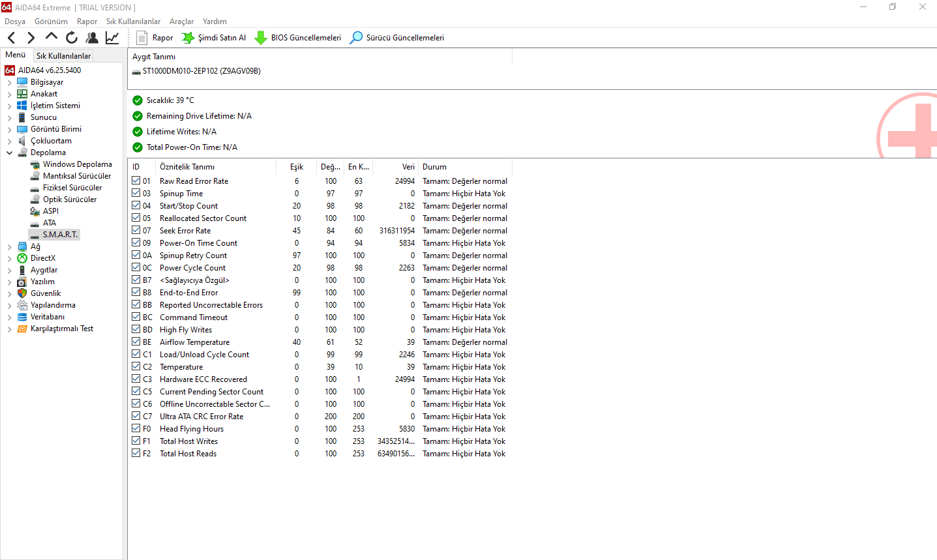Screen dimensions: 937x560
Task: Sort by the Öznitelik Tanımı column header
Action: (x=216, y=167)
